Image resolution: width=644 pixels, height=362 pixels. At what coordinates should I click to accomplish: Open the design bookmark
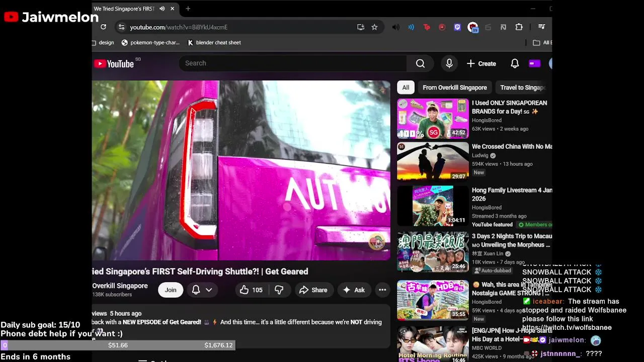(103, 43)
